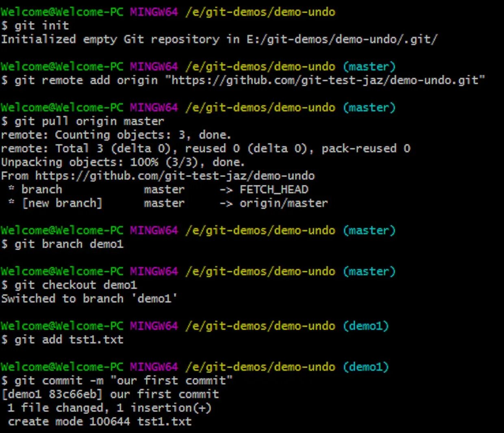Select 'remote: Counting objects: 3, done.' line
504x433 pixels.
tap(116, 135)
